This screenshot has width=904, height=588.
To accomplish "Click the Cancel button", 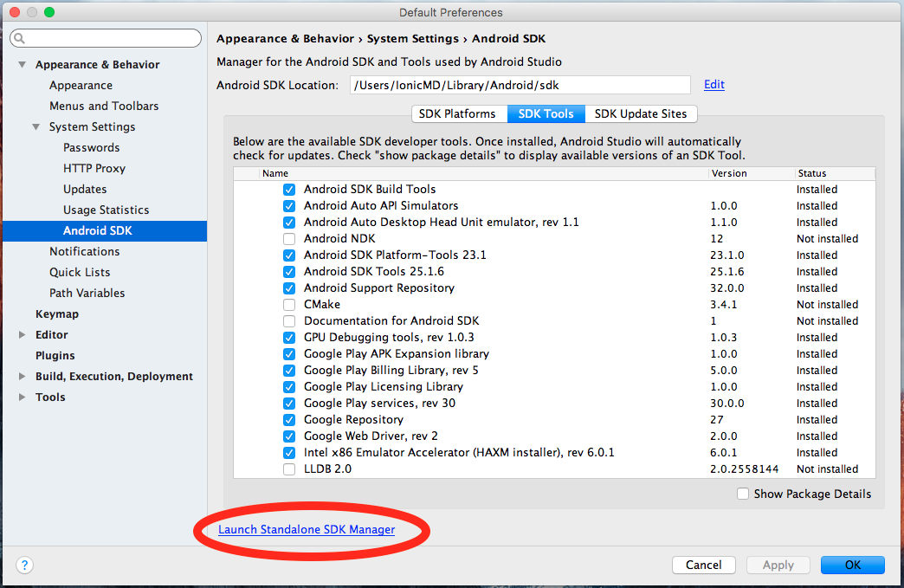I will [703, 565].
